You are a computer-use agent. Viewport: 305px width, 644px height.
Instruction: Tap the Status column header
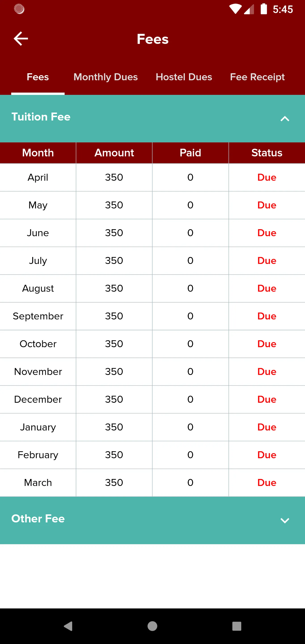pyautogui.click(x=267, y=153)
